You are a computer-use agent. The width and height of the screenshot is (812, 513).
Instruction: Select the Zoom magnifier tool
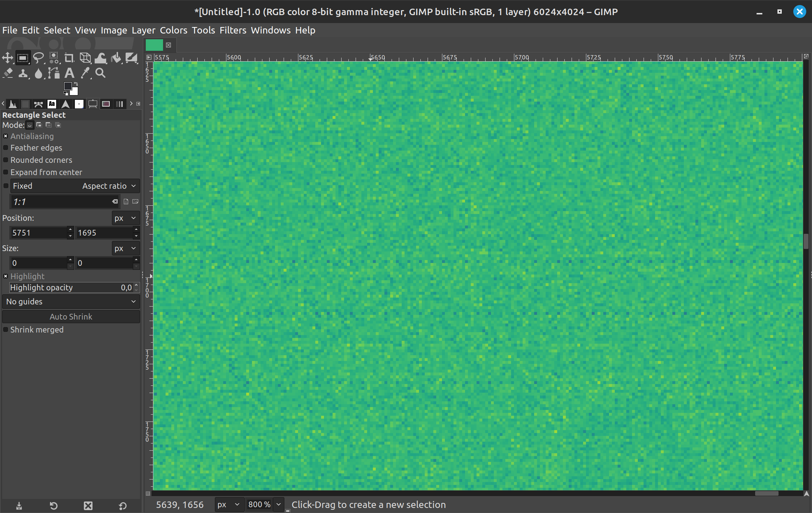(x=100, y=73)
